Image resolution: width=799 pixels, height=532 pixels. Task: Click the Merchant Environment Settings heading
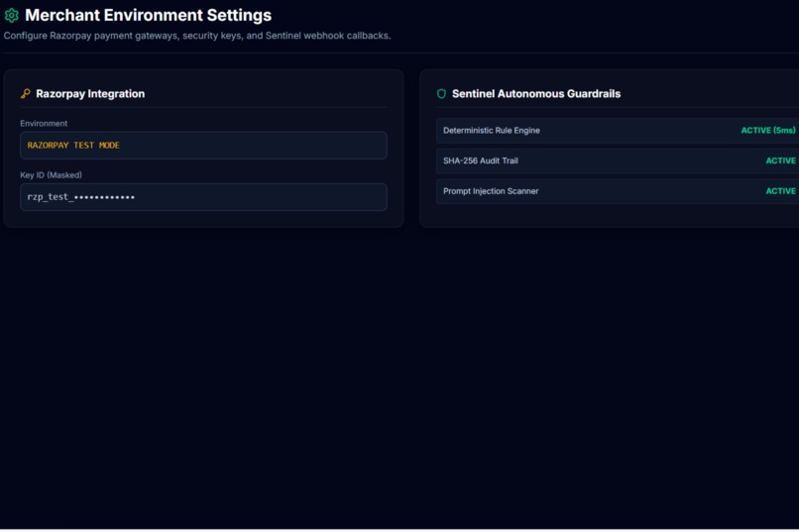click(x=149, y=15)
